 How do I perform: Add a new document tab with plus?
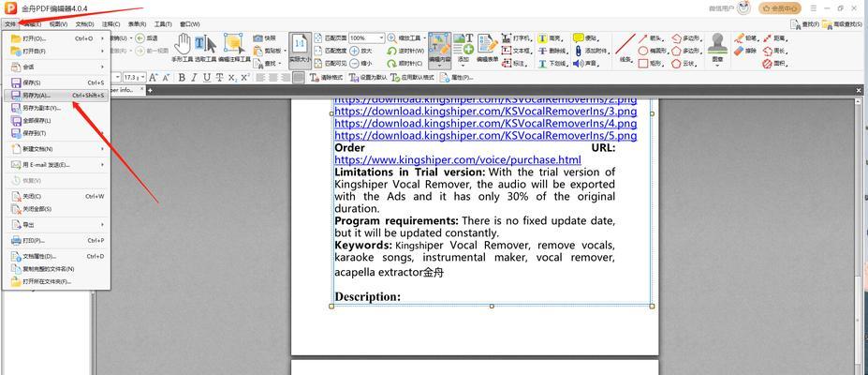(150, 90)
